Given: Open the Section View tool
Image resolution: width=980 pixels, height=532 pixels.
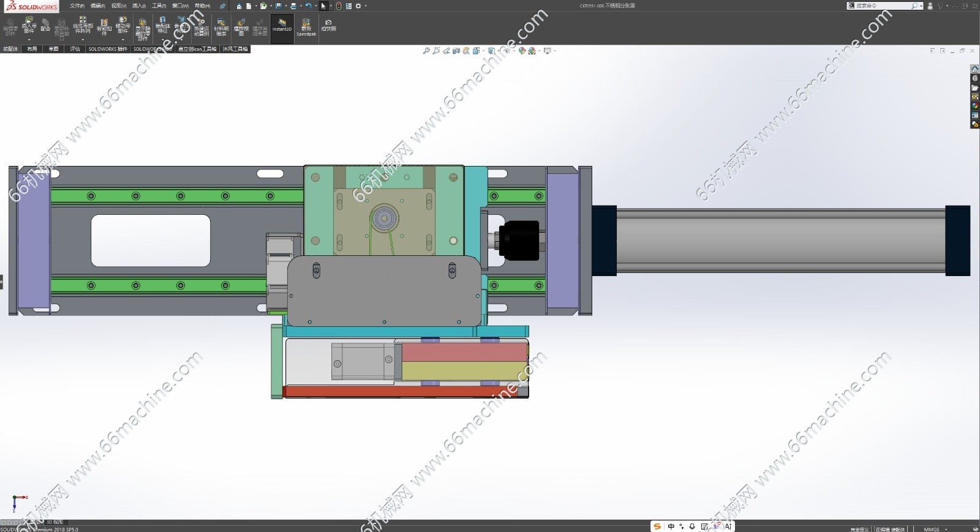Looking at the screenshot, I should (x=456, y=51).
